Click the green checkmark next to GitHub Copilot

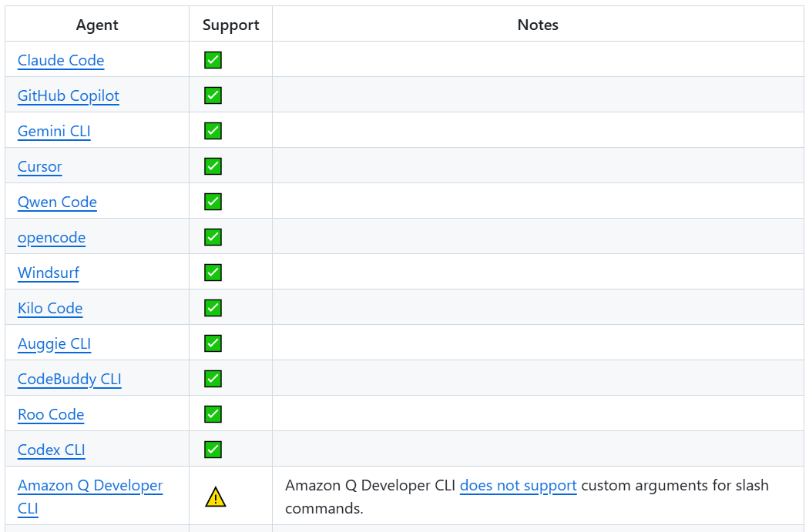213,95
